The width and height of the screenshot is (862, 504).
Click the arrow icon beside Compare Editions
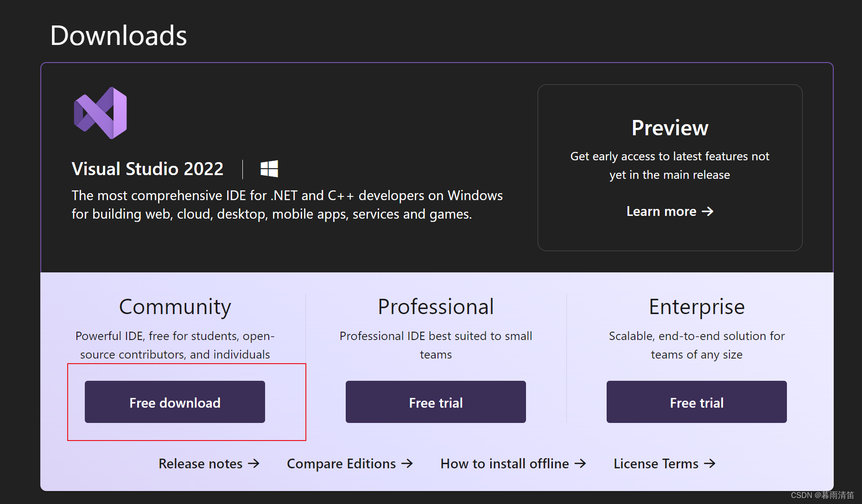click(x=407, y=463)
